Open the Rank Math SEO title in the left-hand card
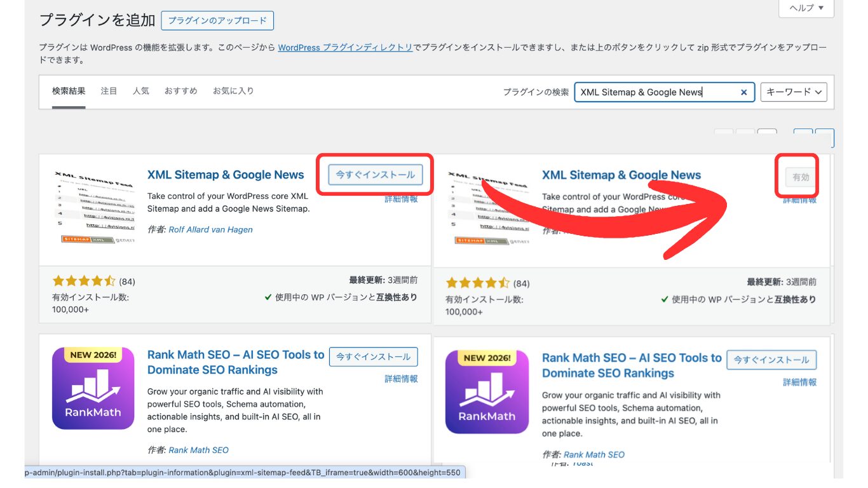The width and height of the screenshot is (868, 488). (x=236, y=362)
